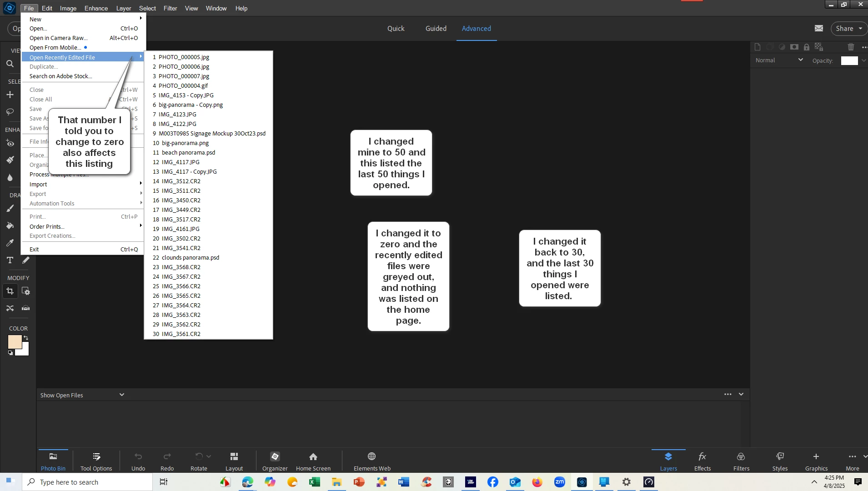Expand the Rotate options arrow

pos(209,456)
